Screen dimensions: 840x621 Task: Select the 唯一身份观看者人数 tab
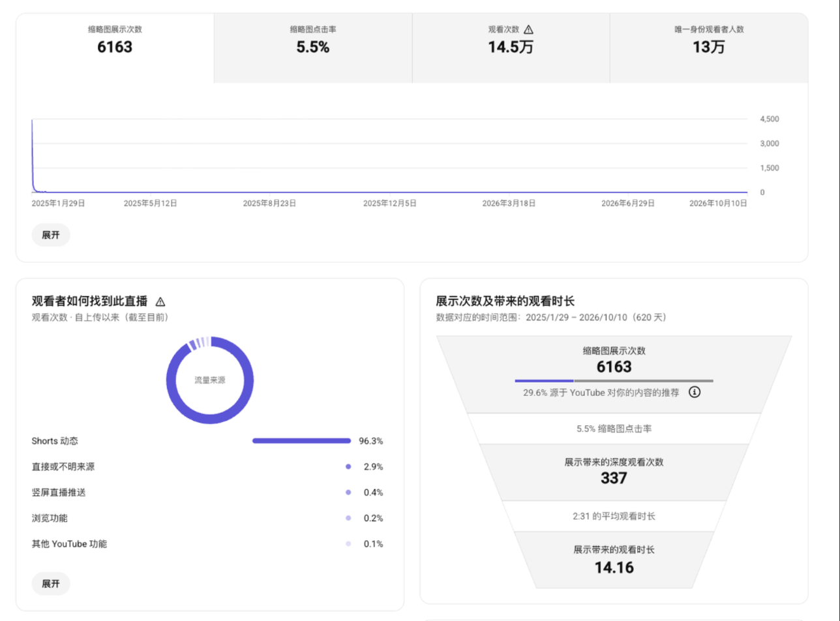point(709,48)
